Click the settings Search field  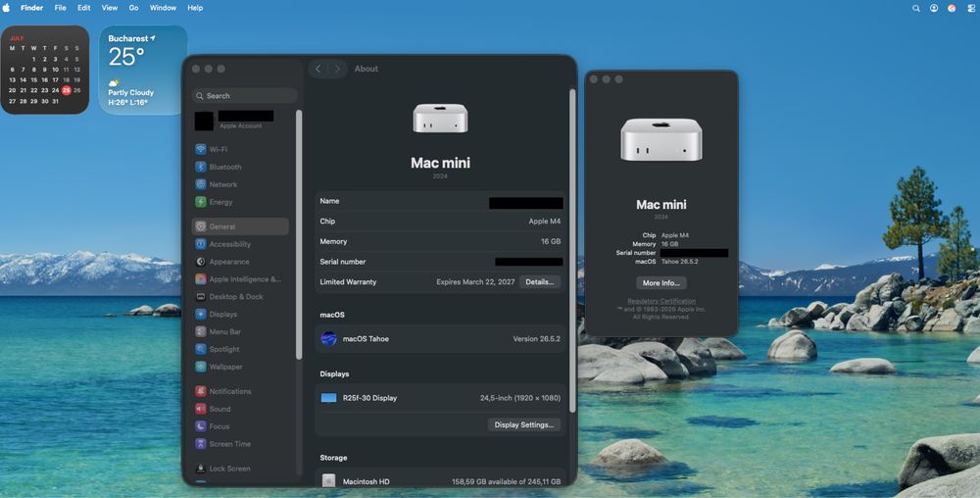[245, 96]
